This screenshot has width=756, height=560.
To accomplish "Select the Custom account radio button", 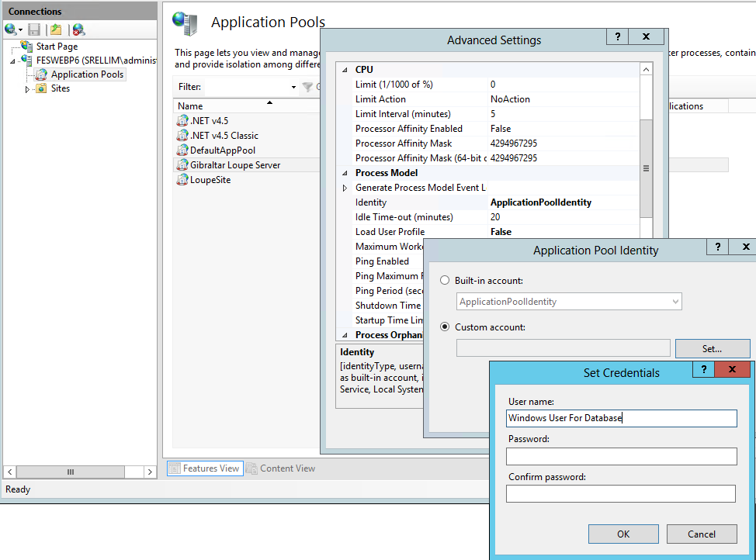I will coord(445,327).
